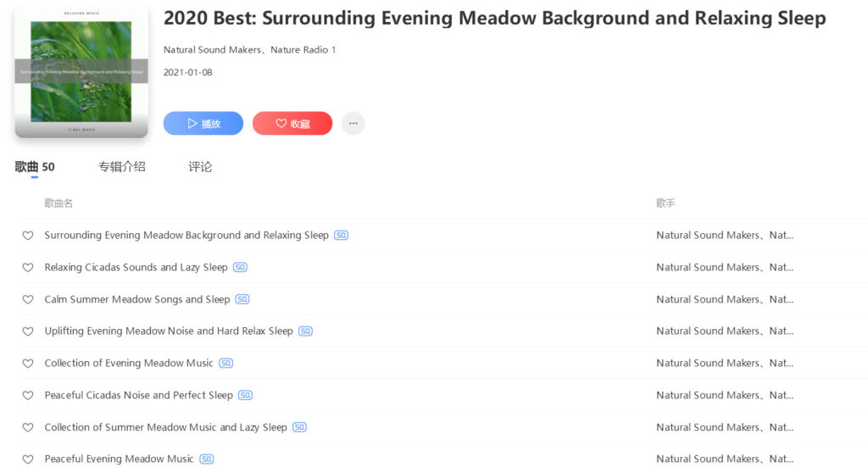868x473 pixels.
Task: Open the three-dot more options menu
Action: click(x=353, y=124)
